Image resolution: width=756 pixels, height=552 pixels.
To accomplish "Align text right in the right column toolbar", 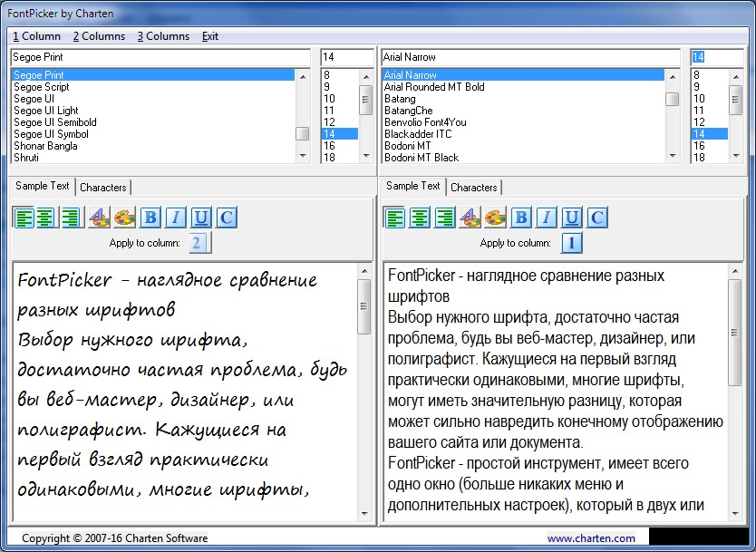I will coord(445,218).
